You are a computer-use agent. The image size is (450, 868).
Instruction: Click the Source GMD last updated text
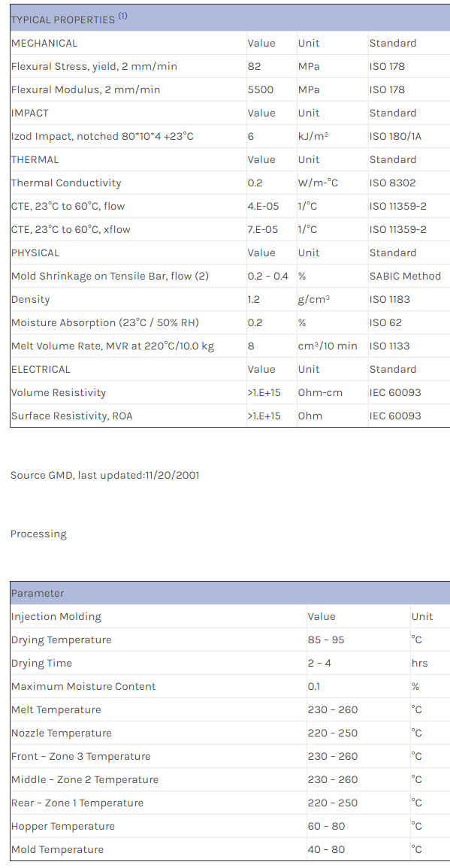click(x=105, y=475)
